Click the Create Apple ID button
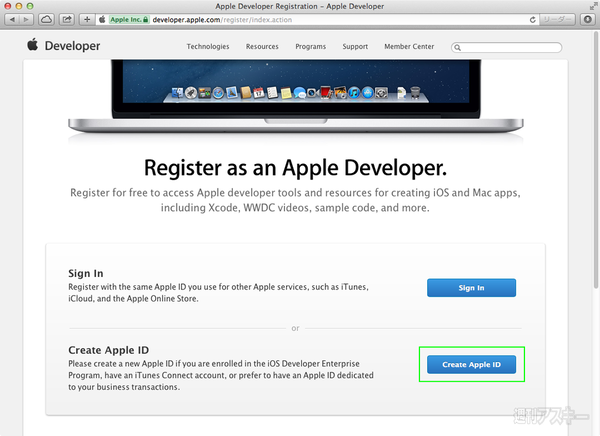The height and width of the screenshot is (436, 600). [x=471, y=364]
